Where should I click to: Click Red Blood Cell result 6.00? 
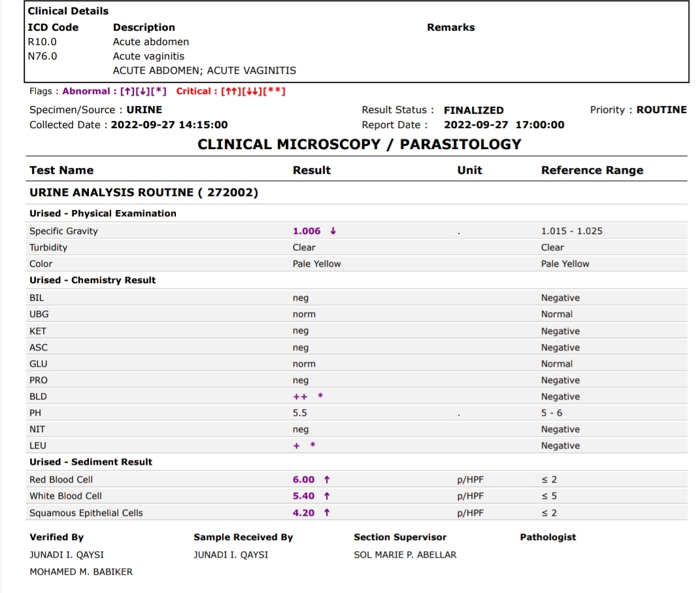click(x=303, y=480)
